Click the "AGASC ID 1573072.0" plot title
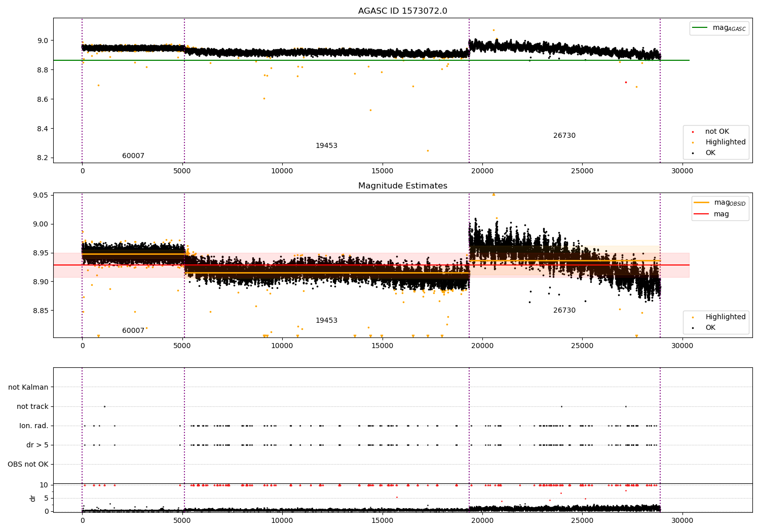 tap(402, 11)
